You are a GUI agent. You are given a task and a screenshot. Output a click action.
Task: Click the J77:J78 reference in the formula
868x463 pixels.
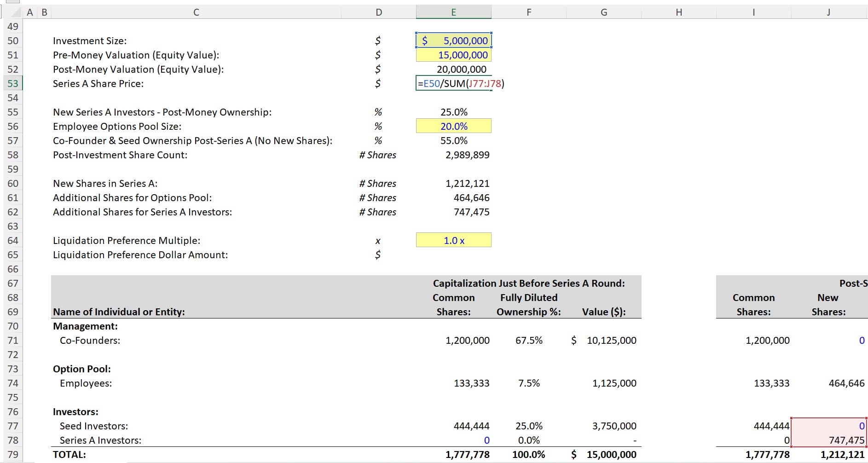tap(486, 84)
